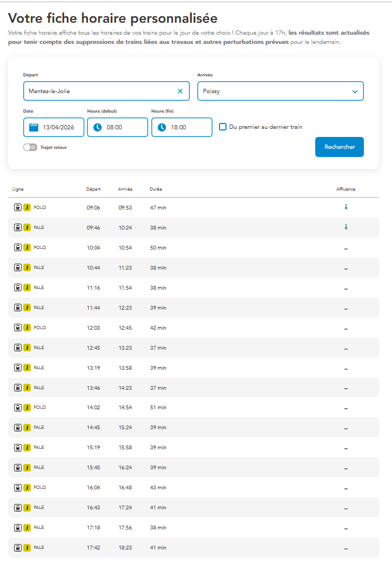The width and height of the screenshot is (392, 563).
Task: Click the calendar icon in the Date field
Action: coord(34,127)
